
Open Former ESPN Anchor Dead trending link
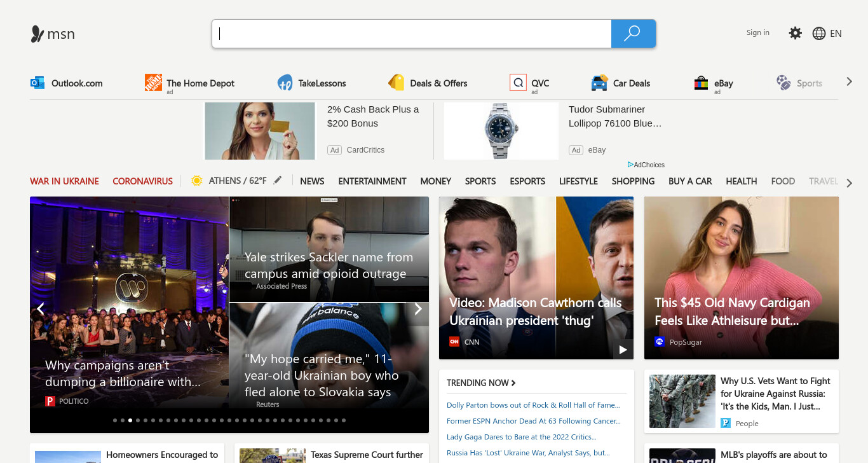pyautogui.click(x=533, y=421)
